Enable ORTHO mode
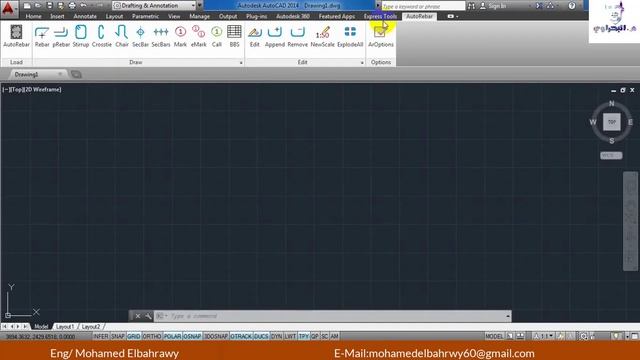 pyautogui.click(x=152, y=336)
